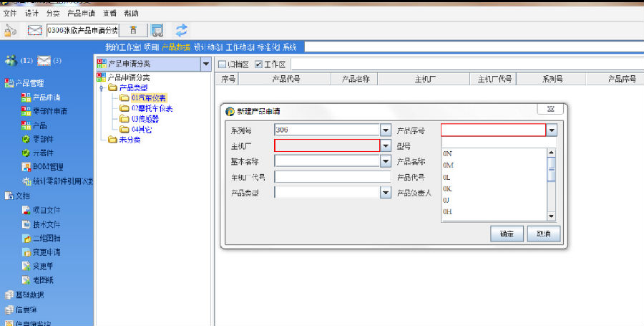644x326 pixels.
Task: Open the 产品申请 menu in menu bar
Action: point(82,13)
